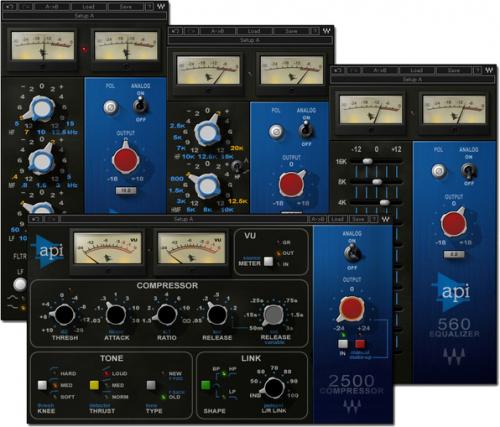Click the api logo on the 2500 Compressor
The width and height of the screenshot is (500, 427).
[49, 251]
